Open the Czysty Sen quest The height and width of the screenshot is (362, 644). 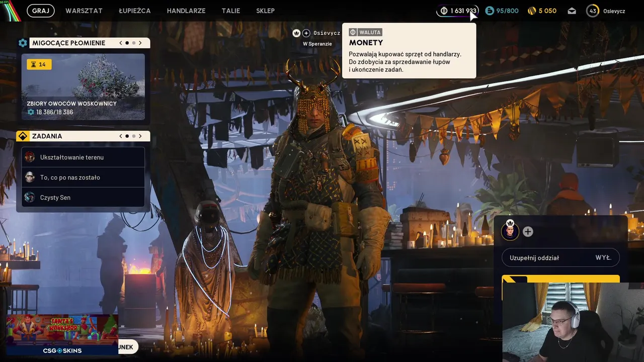[83, 198]
